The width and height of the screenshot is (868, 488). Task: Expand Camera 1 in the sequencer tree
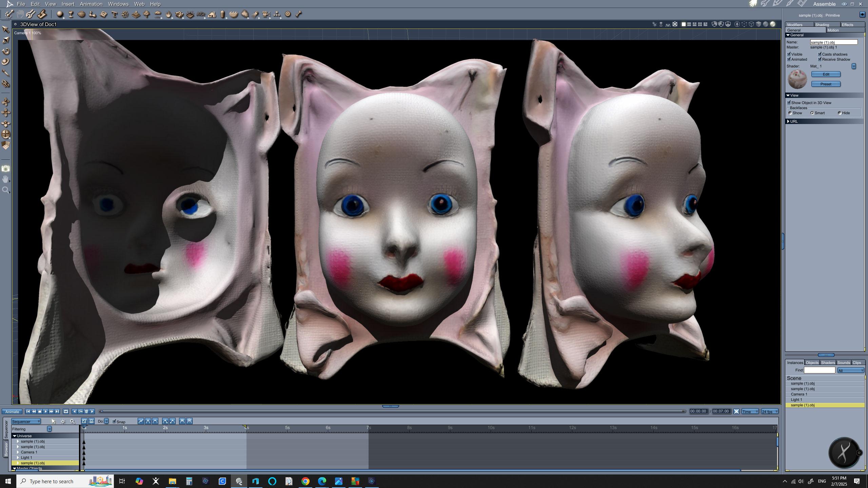pos(18,452)
